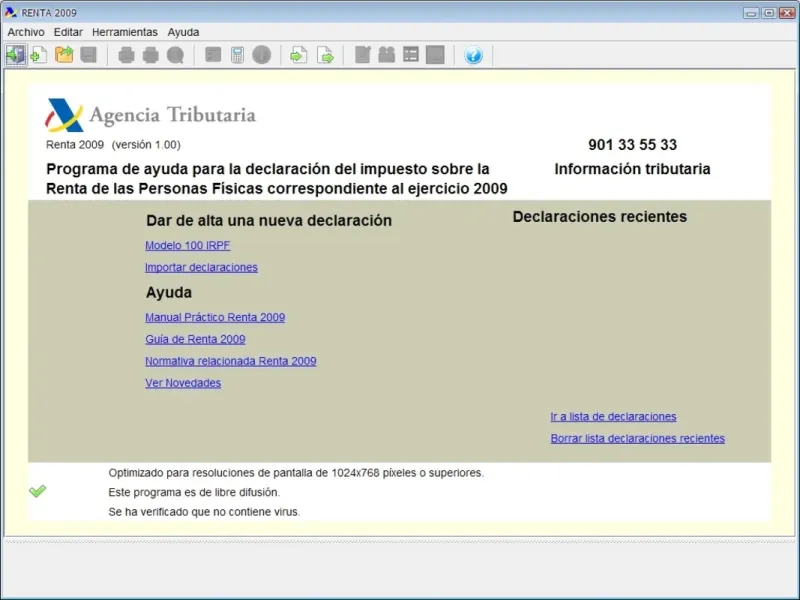Open a declaration with the folder icon
Image resolution: width=800 pixels, height=600 pixels.
coord(64,55)
